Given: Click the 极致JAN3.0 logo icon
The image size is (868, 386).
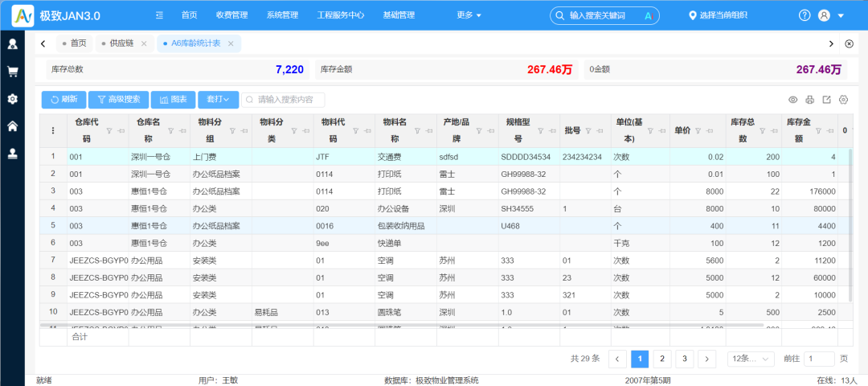Looking at the screenshot, I should click(23, 15).
